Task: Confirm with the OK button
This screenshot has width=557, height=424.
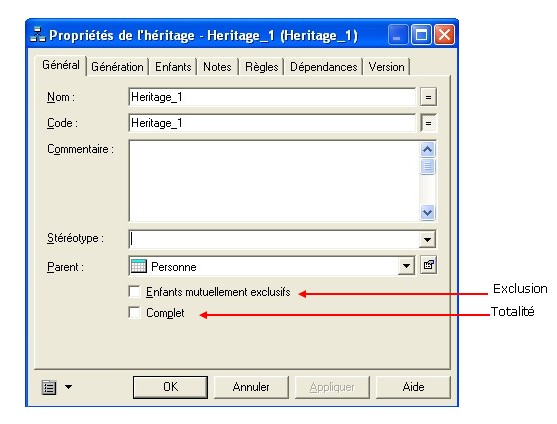Action: 171,387
